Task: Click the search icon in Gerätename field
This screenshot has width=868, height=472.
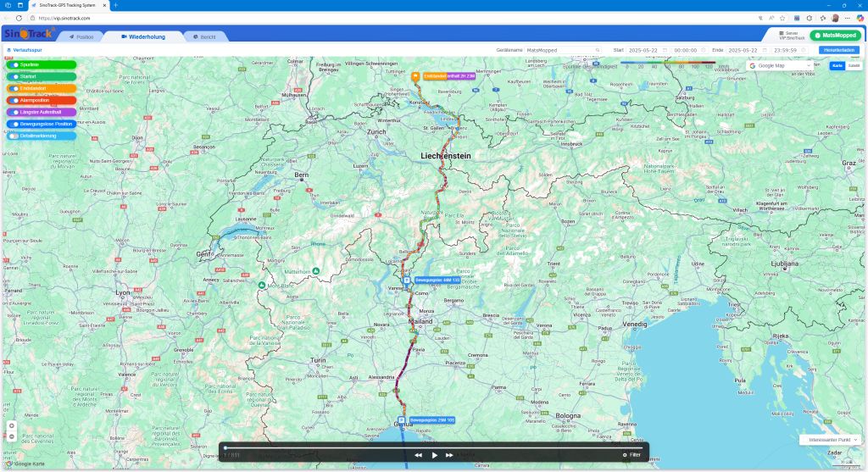Action: (x=598, y=50)
